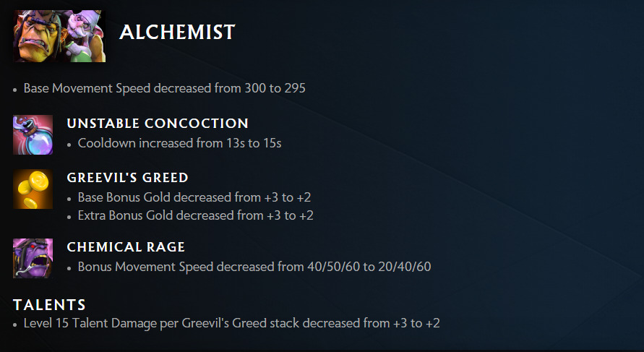
Task: Click the TALENTS section heading
Action: click(x=49, y=305)
